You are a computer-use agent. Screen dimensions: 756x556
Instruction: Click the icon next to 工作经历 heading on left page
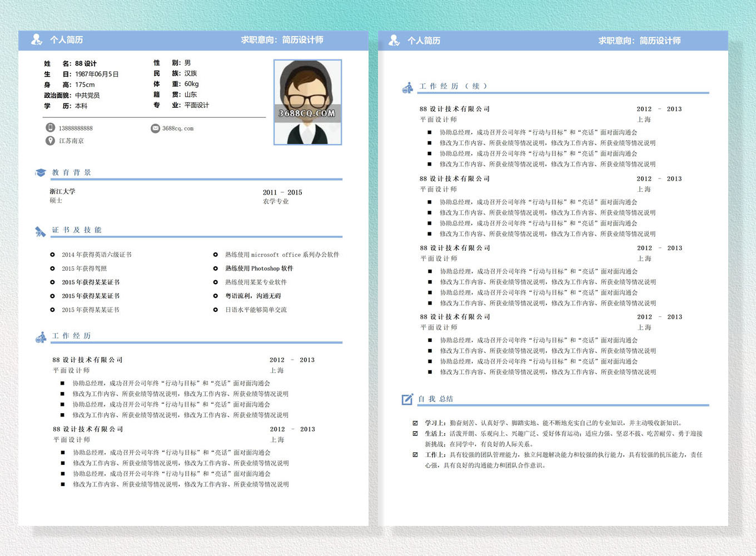(x=41, y=337)
